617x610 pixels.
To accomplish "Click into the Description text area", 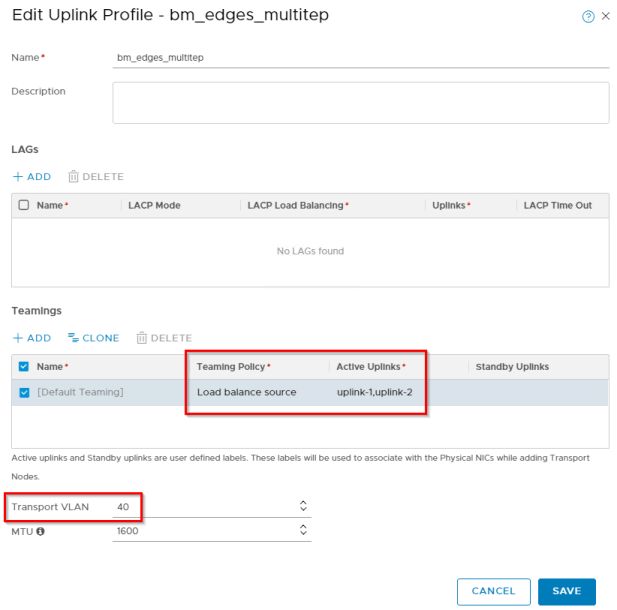I will pyautogui.click(x=360, y=102).
